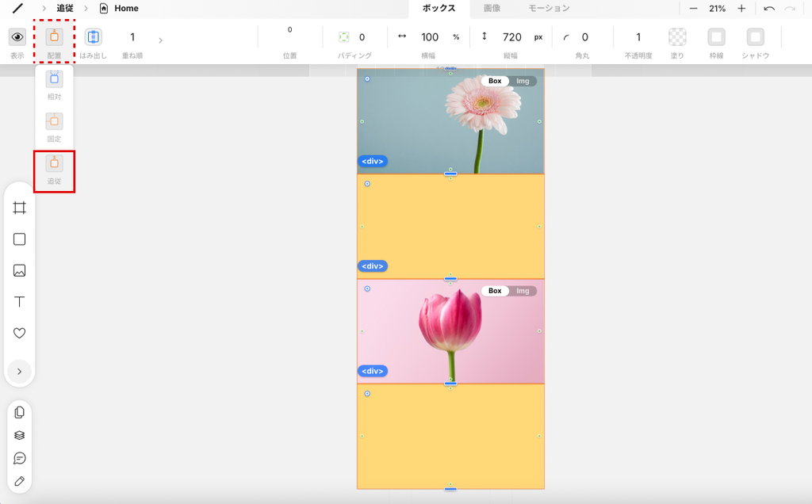
Task: Select the rectangle box tool
Action: click(x=19, y=239)
